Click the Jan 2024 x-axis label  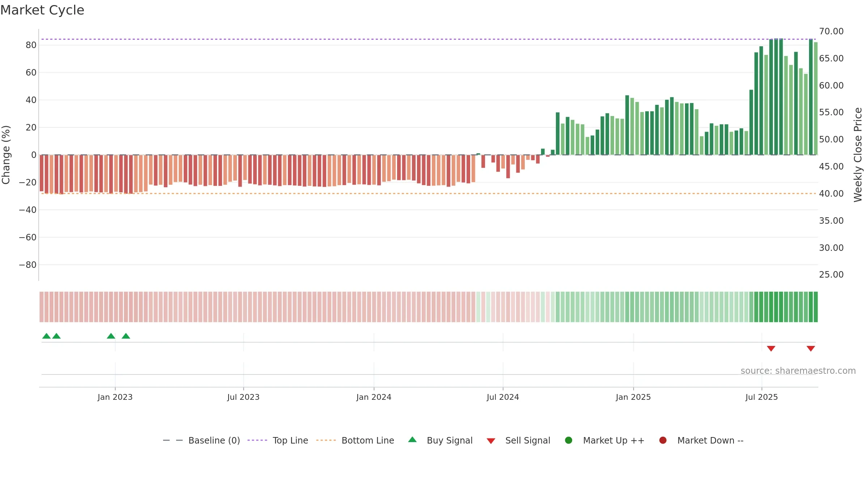374,397
